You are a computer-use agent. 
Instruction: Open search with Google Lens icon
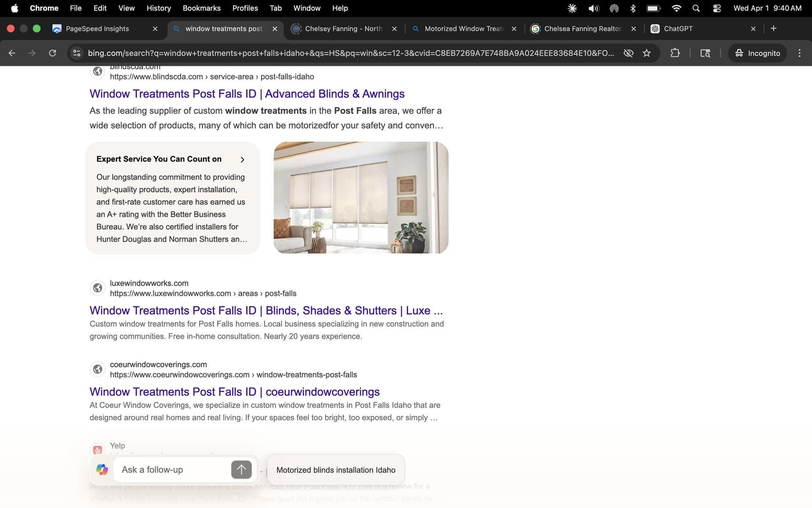(x=705, y=53)
